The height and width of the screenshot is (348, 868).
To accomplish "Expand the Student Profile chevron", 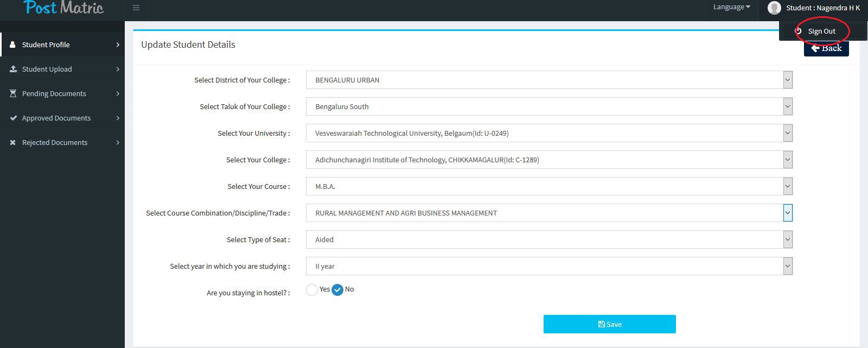I will tap(118, 45).
